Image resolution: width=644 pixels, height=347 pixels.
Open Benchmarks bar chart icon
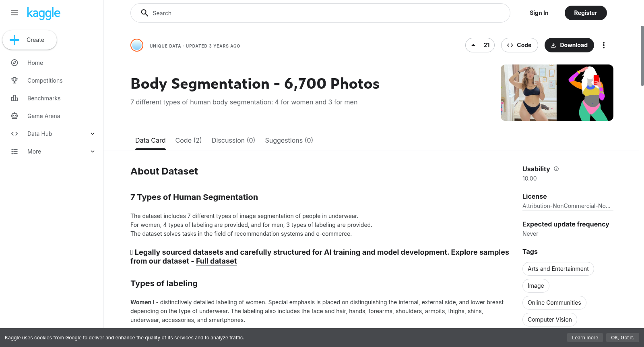pos(14,98)
